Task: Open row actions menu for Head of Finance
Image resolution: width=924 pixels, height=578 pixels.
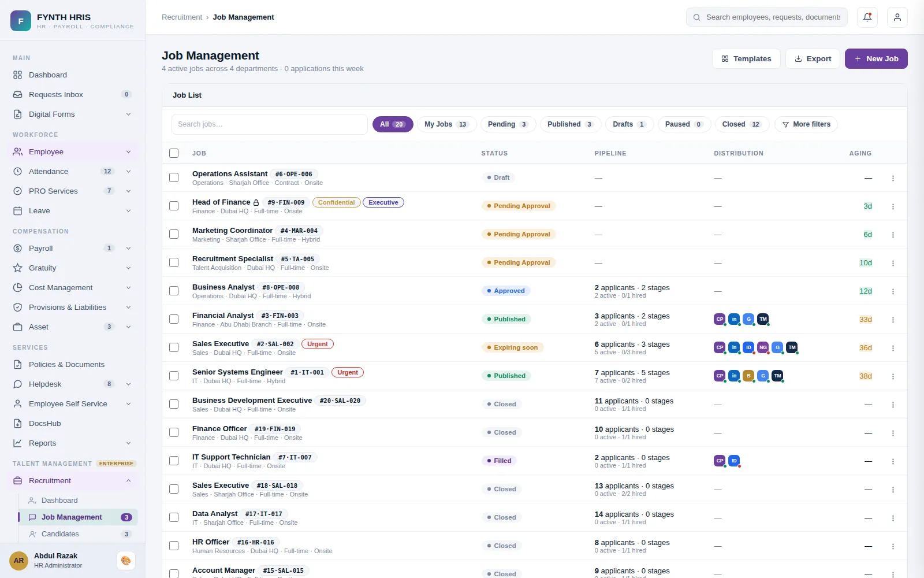Action: [893, 206]
